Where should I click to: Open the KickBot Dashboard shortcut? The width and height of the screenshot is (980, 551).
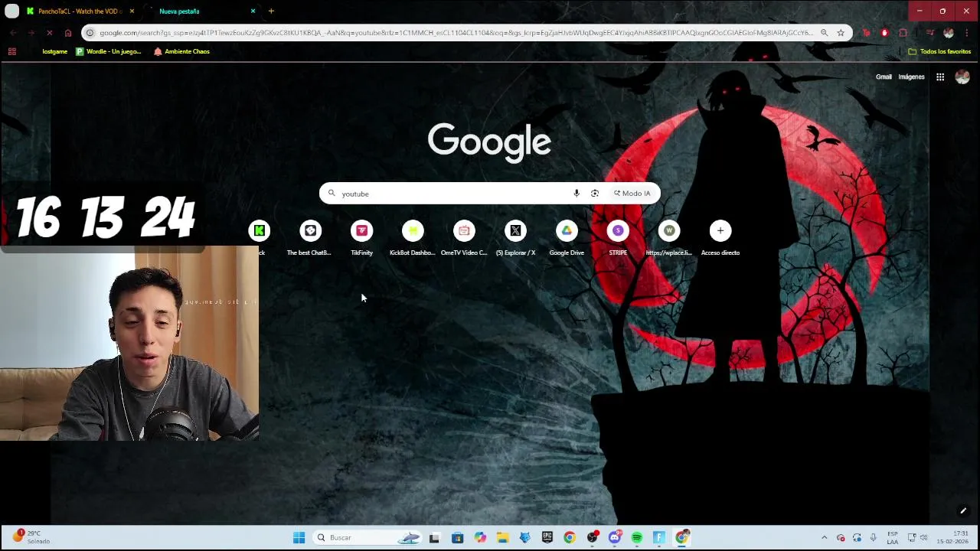[x=413, y=236]
